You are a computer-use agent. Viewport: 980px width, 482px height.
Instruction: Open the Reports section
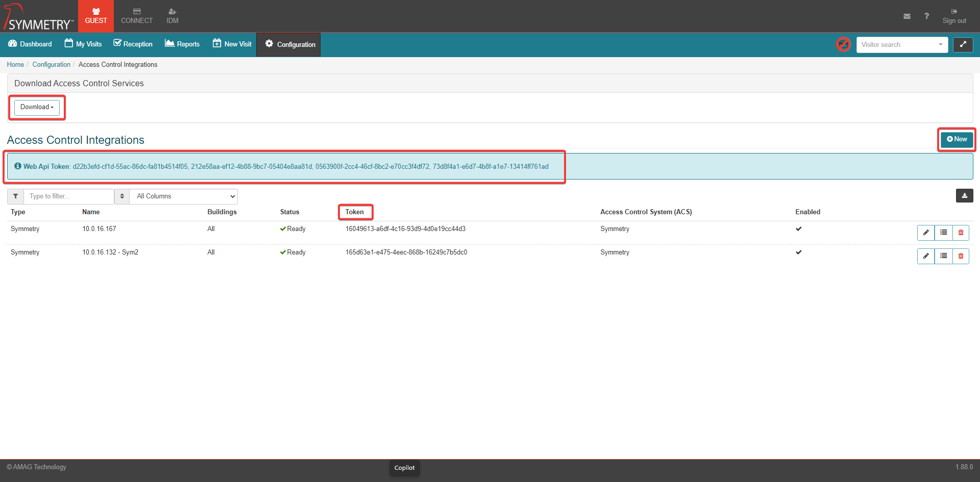[182, 44]
